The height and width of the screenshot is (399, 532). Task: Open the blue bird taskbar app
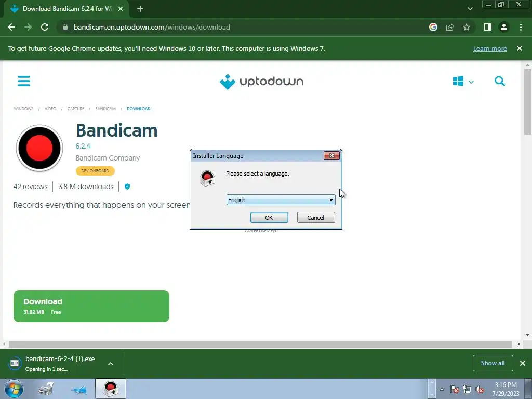coord(79,390)
